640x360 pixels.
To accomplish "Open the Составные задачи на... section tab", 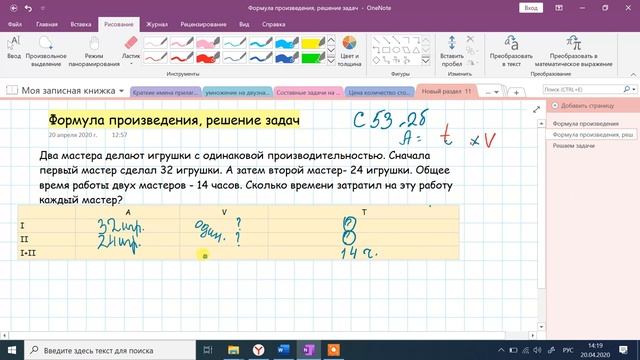I will click(308, 93).
